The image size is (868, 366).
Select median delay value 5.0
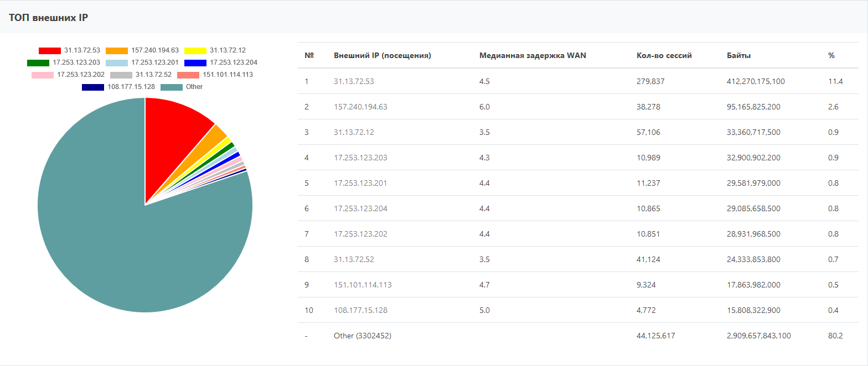click(x=484, y=310)
